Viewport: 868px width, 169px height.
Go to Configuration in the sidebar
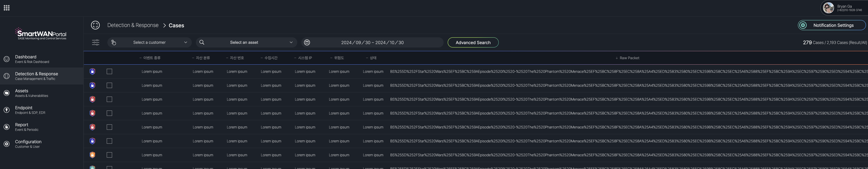28,144
